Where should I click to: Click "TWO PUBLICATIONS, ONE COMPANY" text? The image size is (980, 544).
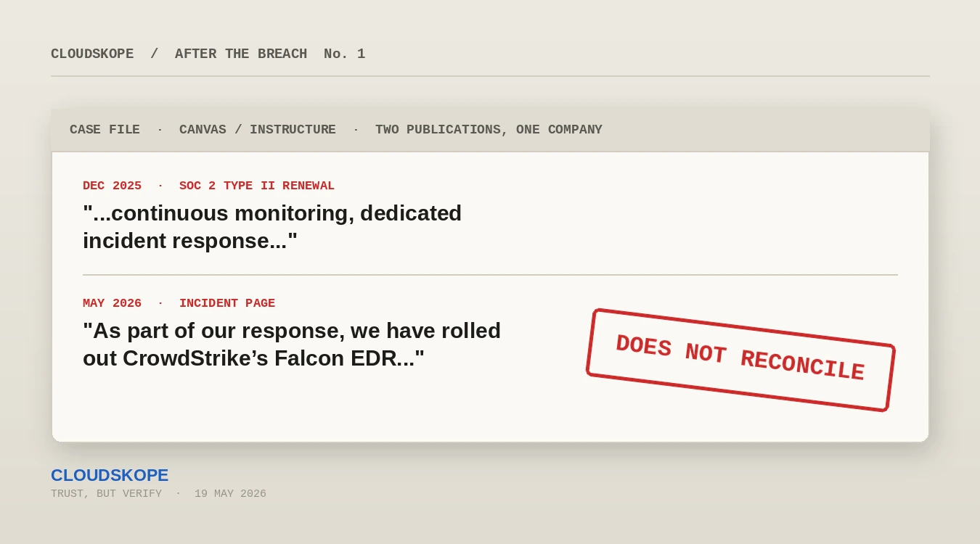click(x=489, y=130)
